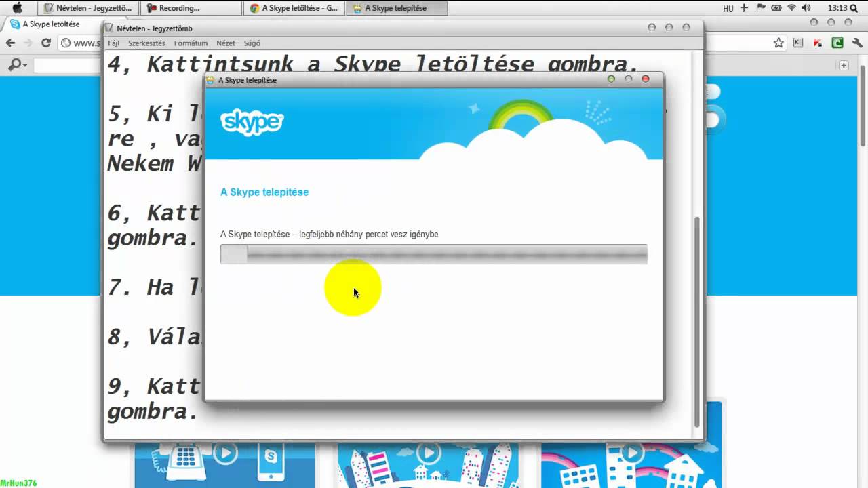Viewport: 868px width, 488px height.
Task: Check the battery status icon
Action: (776, 8)
